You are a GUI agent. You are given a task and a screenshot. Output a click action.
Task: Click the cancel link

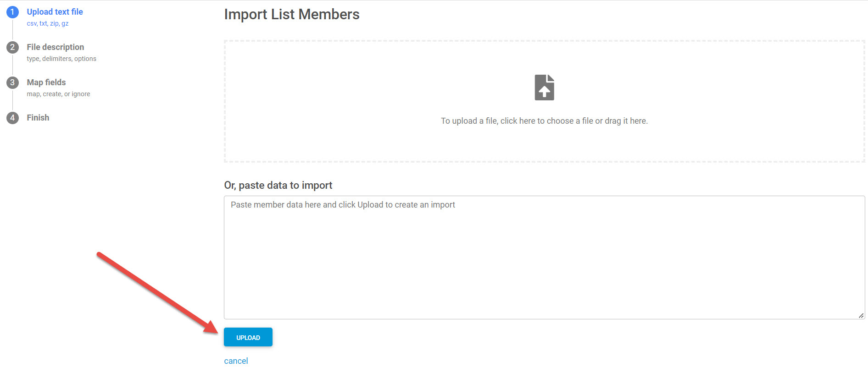[236, 361]
